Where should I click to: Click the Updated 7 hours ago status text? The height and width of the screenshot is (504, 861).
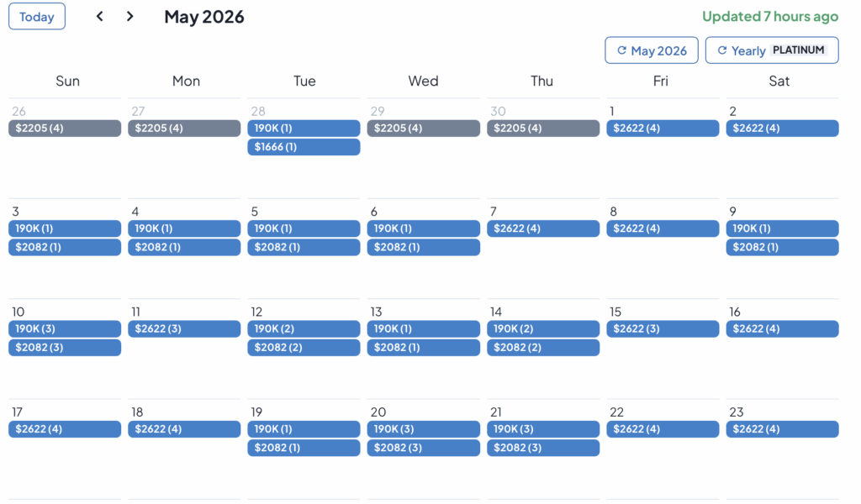click(770, 16)
